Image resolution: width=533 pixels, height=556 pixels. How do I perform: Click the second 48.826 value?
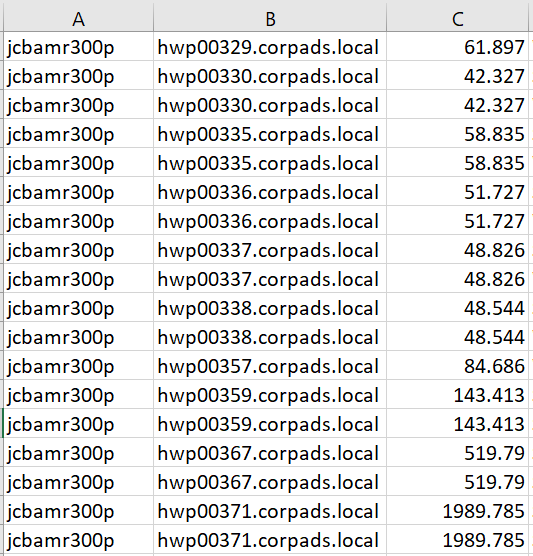pyautogui.click(x=457, y=278)
